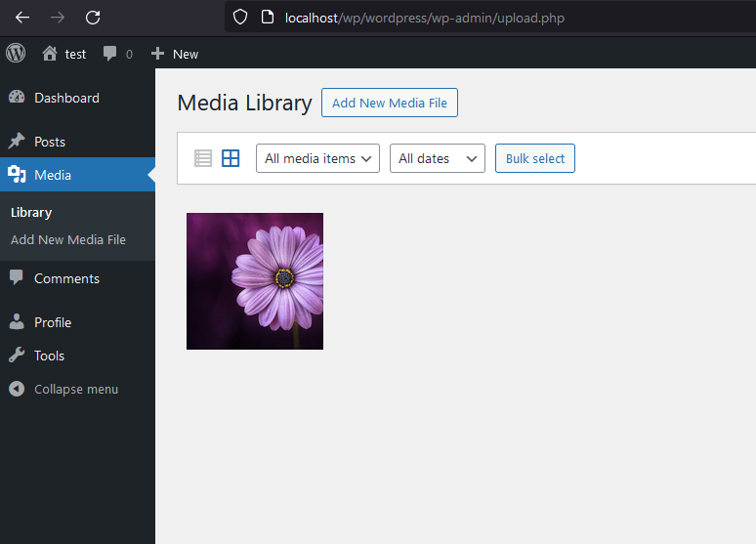Click the Profile user icon
756x544 pixels.
click(17, 322)
